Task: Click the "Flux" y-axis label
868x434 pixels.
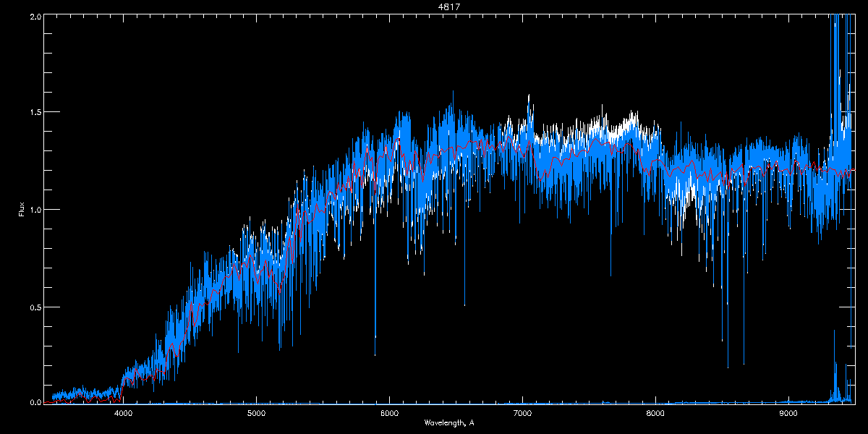Action: pyautogui.click(x=21, y=209)
